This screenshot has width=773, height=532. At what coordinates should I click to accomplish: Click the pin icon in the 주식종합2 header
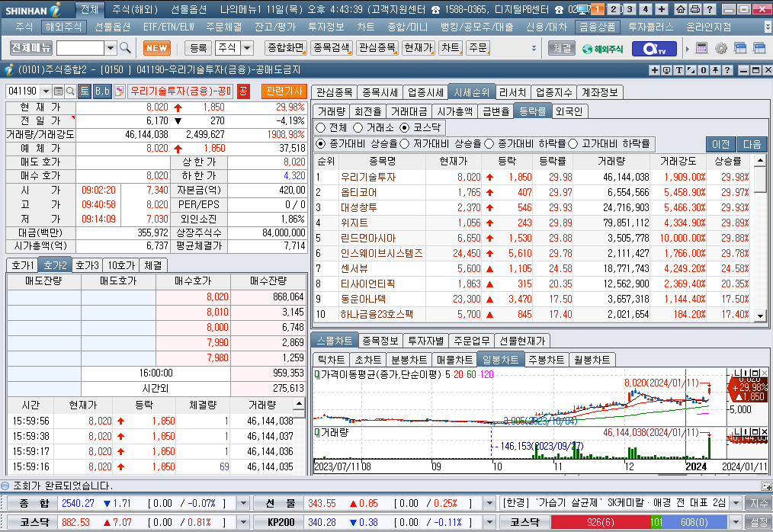pos(715,70)
